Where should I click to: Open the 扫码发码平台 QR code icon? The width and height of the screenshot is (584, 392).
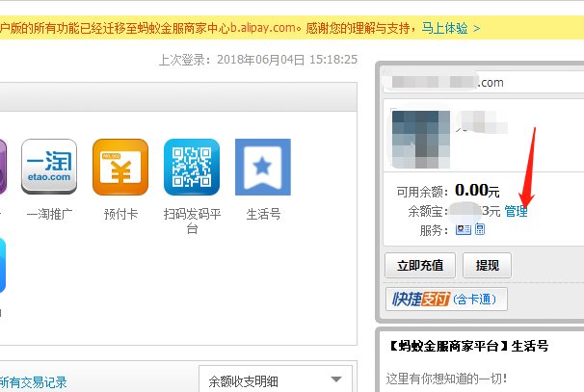192,167
